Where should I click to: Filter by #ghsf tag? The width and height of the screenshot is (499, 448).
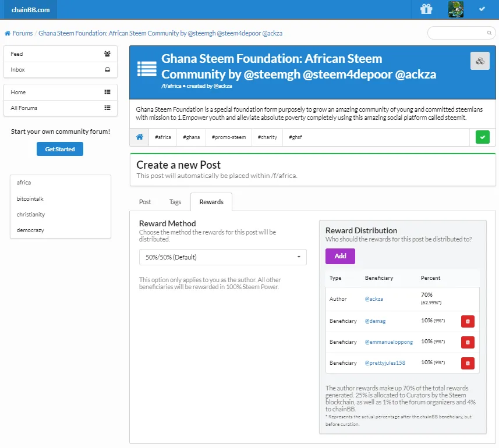(295, 137)
